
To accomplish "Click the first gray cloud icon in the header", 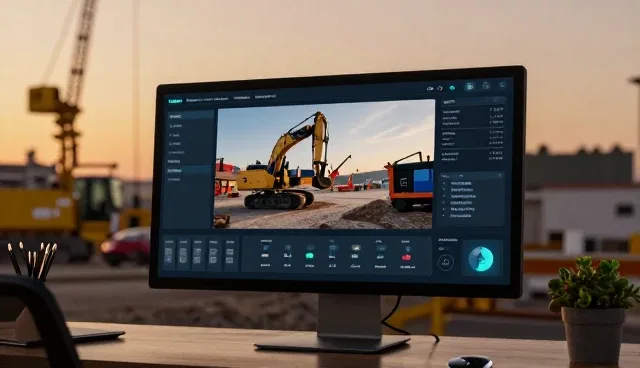I will pos(430,88).
